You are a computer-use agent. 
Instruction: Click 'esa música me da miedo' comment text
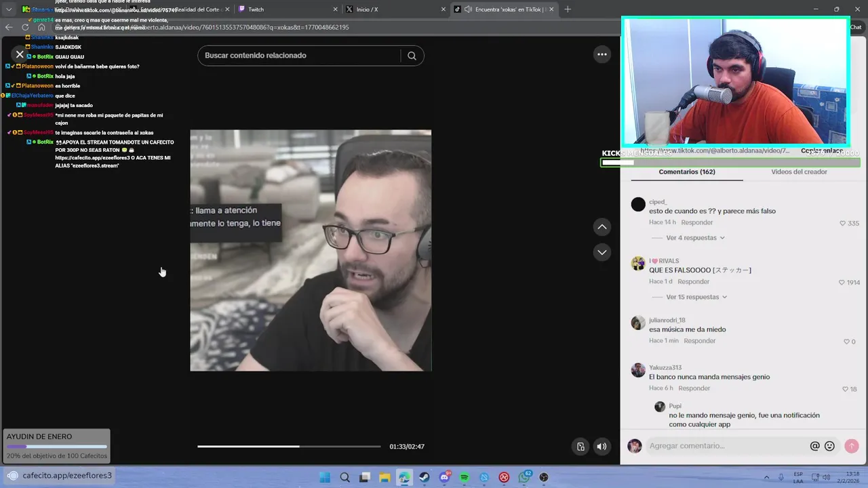pyautogui.click(x=688, y=329)
